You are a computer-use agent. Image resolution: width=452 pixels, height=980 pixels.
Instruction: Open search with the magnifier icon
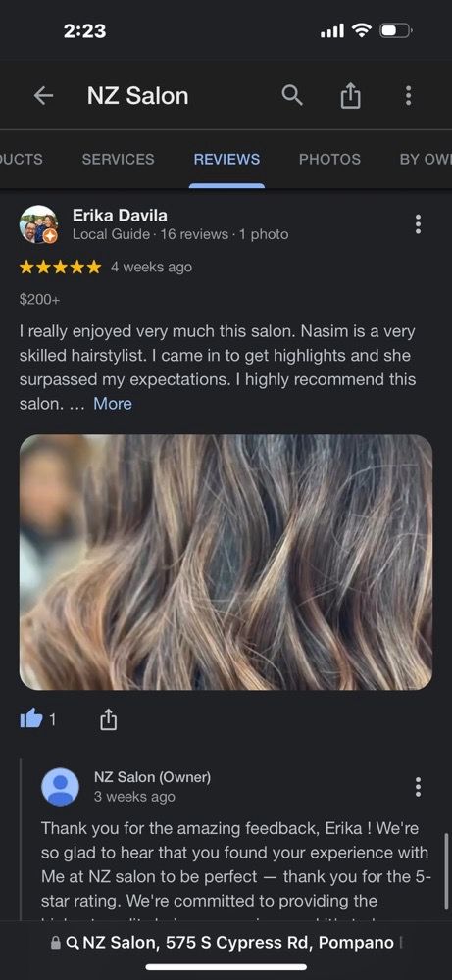point(292,95)
